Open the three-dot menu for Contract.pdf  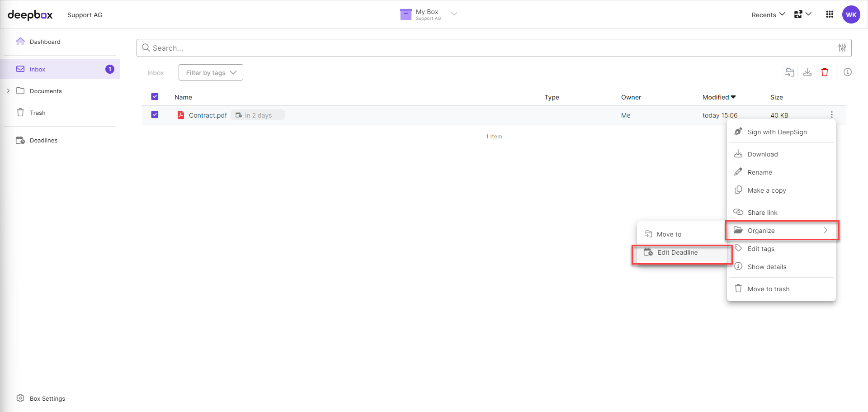pos(831,114)
